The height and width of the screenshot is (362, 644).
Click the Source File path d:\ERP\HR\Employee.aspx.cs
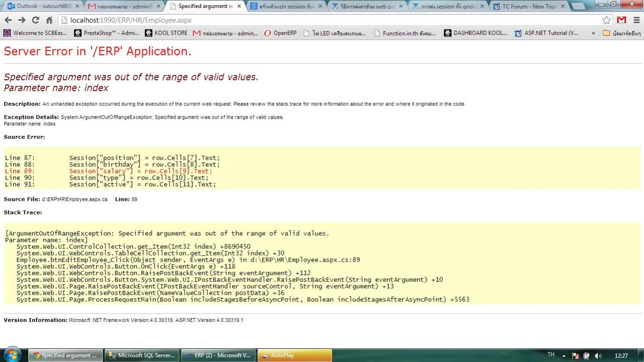coord(74,199)
